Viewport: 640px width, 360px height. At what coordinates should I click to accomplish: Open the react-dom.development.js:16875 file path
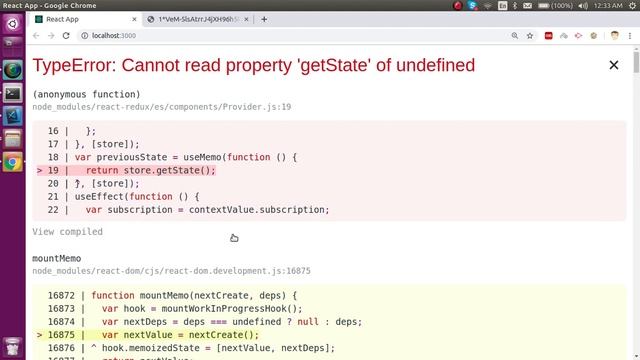coord(171,271)
